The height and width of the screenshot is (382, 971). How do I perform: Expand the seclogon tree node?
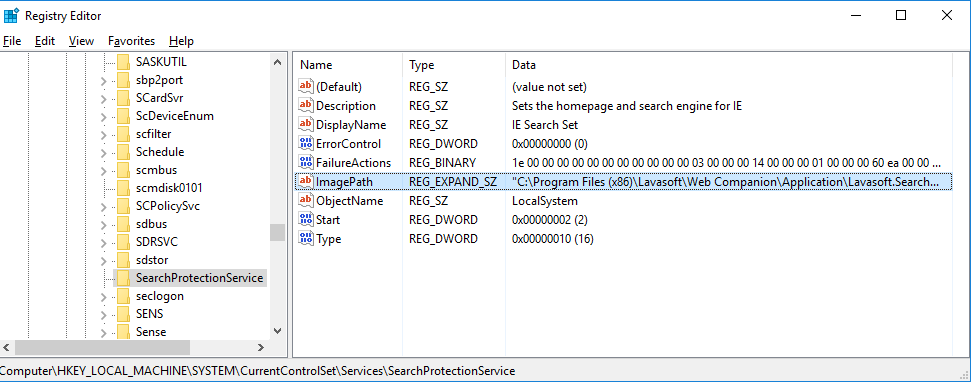point(103,297)
